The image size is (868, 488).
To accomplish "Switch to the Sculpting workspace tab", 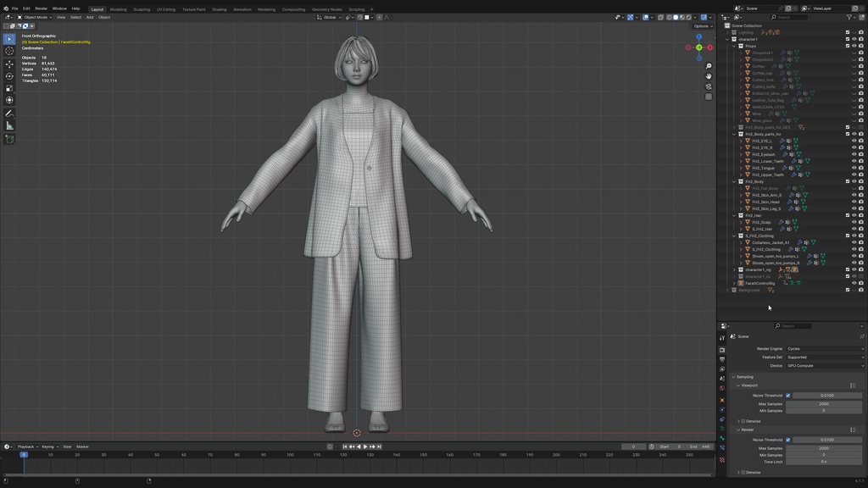I will click(x=142, y=9).
